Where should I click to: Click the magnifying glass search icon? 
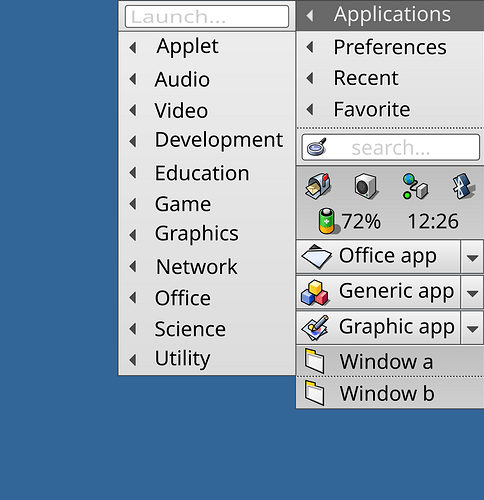317,147
